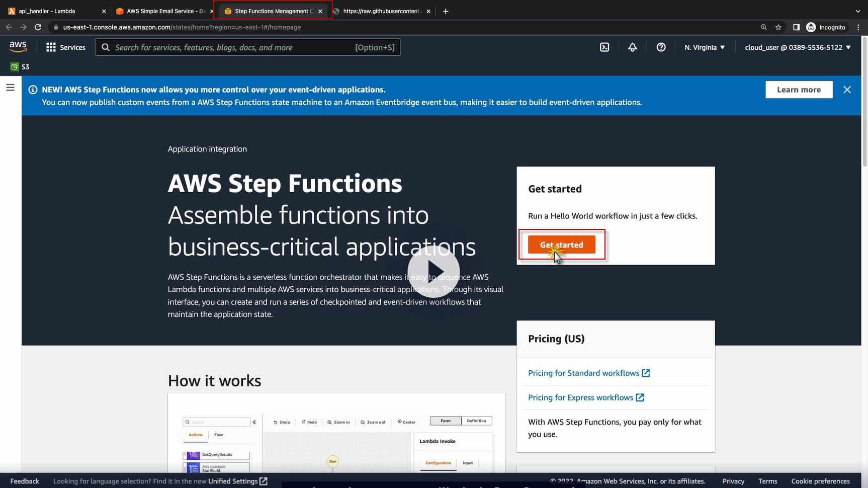
Task: Click the AWS services search field
Action: (x=247, y=47)
